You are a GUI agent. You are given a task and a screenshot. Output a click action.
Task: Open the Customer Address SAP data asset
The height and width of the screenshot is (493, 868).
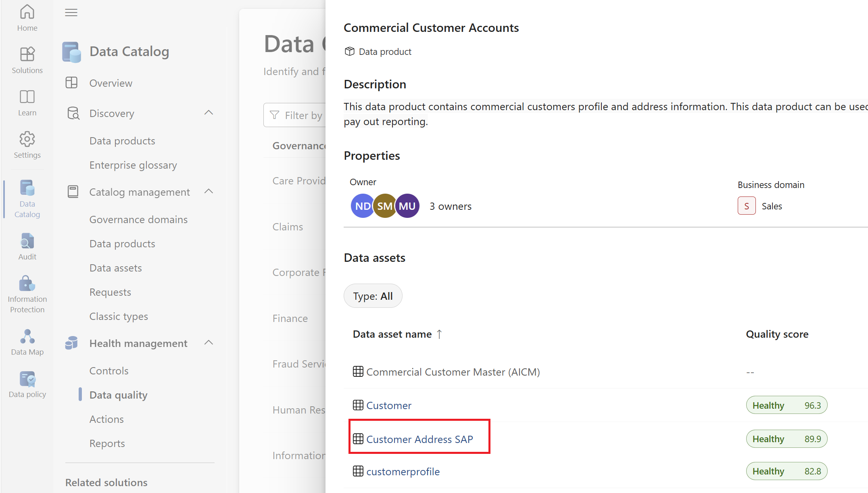419,439
